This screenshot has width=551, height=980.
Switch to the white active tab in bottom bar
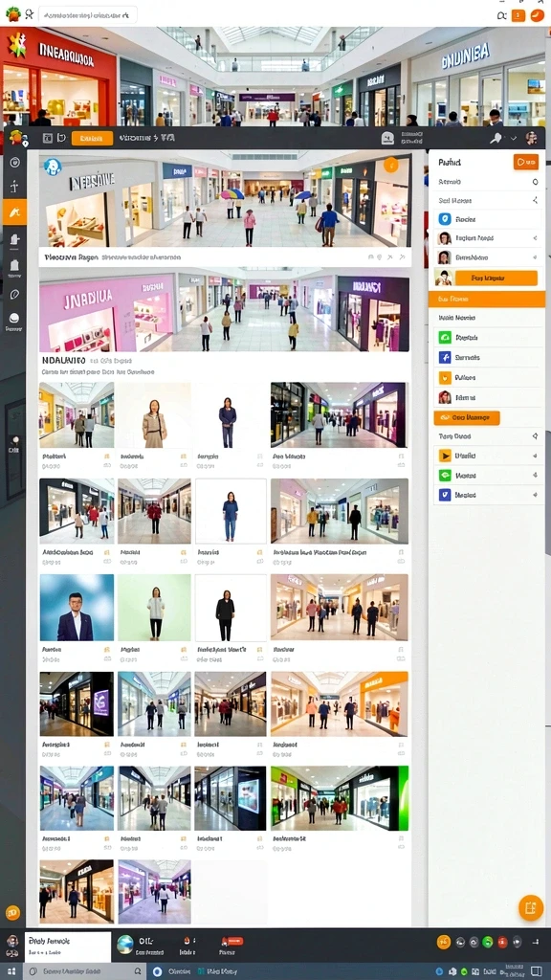point(68,947)
